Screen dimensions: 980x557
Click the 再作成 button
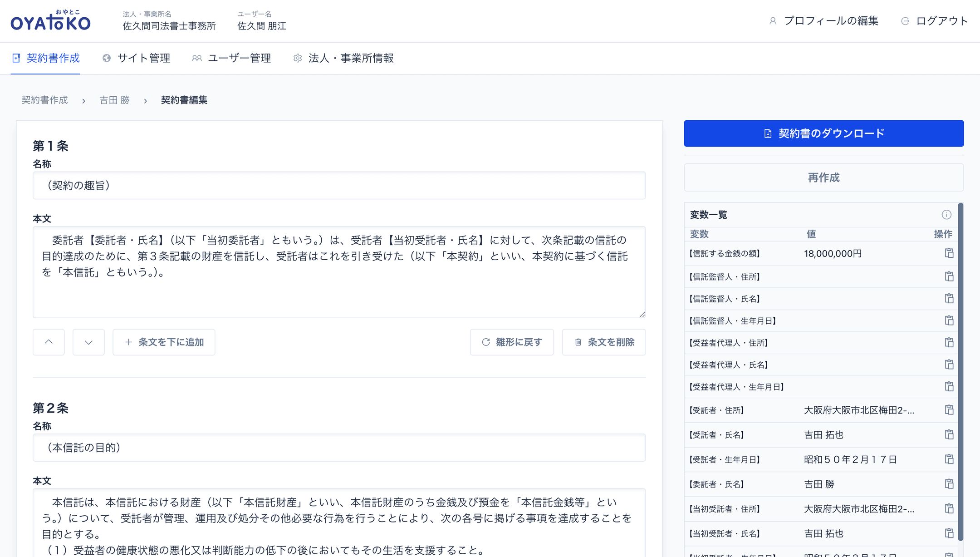pyautogui.click(x=823, y=177)
